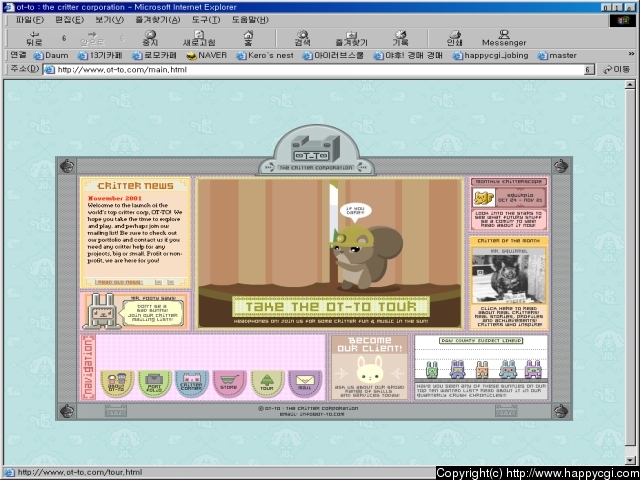Stop loading with the 중지 button
Screen dimensions: 640x480
pos(150,38)
